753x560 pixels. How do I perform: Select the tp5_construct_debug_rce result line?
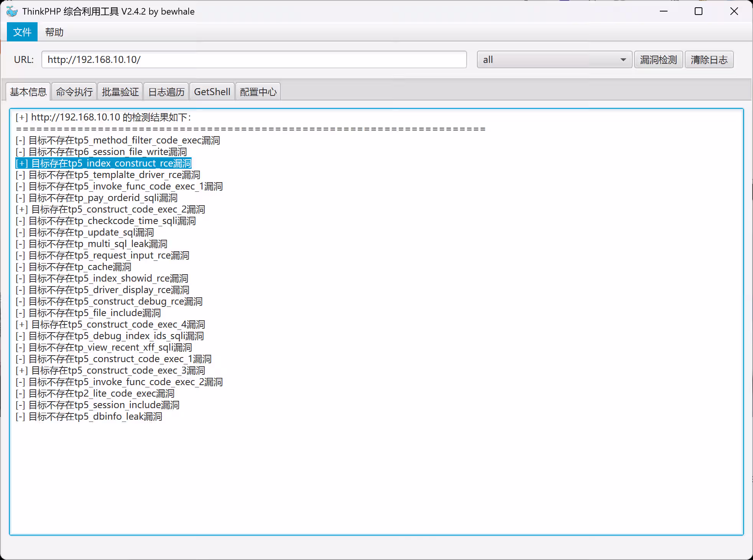[109, 301]
